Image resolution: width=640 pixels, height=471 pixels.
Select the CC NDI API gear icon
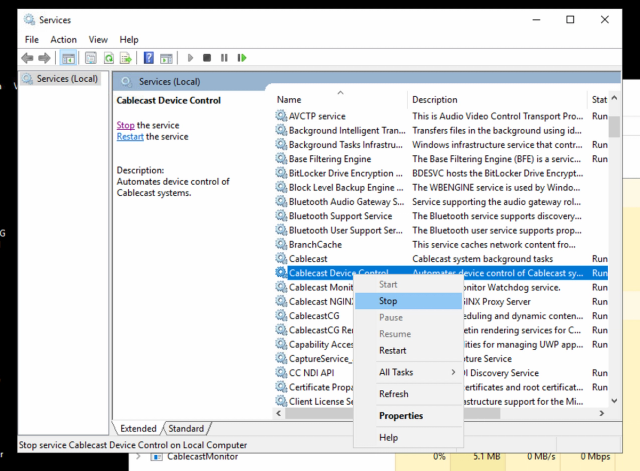coord(281,373)
